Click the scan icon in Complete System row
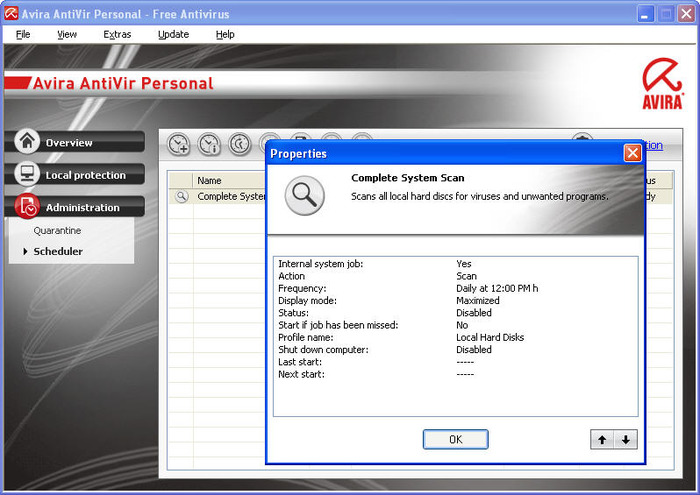The width and height of the screenshot is (700, 495). 181,196
